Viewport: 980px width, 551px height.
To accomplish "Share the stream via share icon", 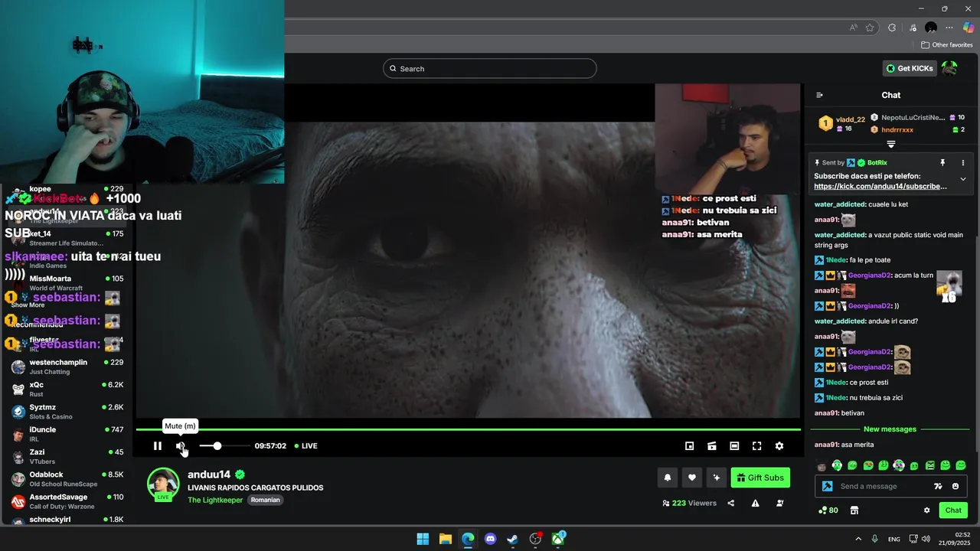I will tap(731, 504).
